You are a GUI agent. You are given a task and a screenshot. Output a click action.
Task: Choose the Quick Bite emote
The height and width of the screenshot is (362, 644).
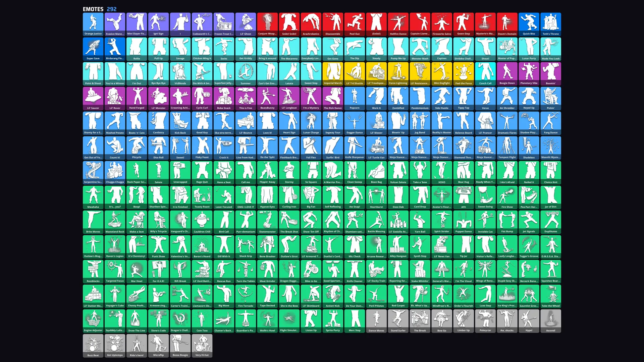point(529,24)
